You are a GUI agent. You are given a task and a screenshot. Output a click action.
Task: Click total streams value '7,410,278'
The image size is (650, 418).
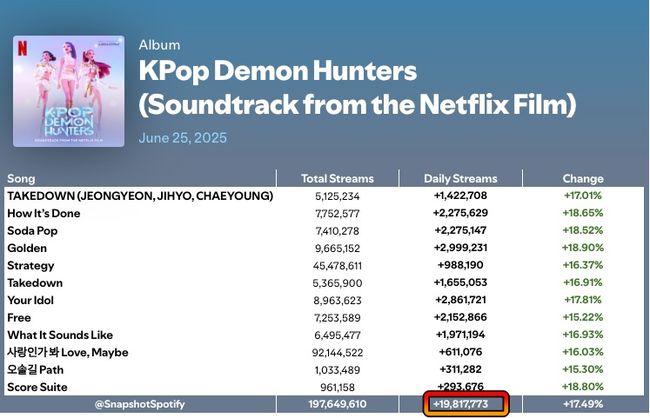point(337,231)
